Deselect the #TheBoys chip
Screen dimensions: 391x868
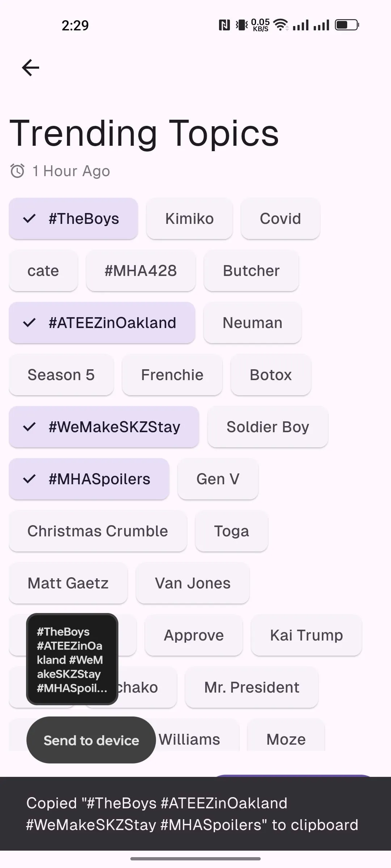coord(73,218)
